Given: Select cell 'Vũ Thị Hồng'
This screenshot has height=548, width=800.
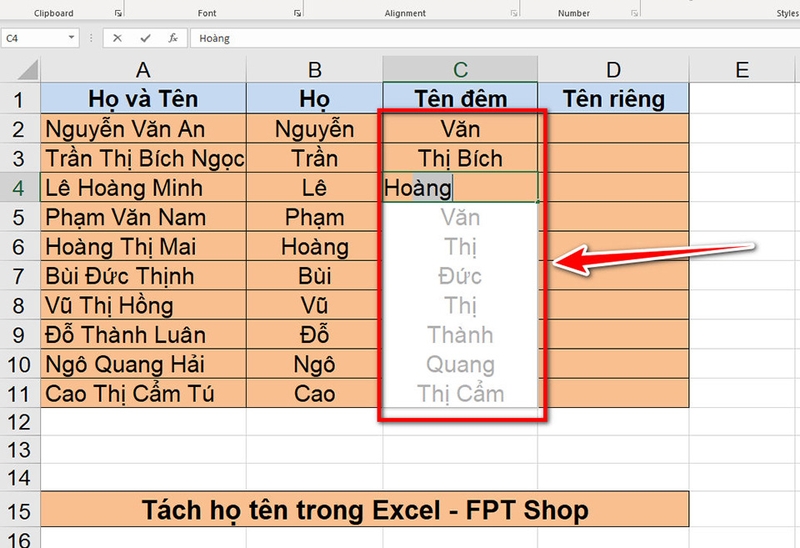Looking at the screenshot, I should point(143,305).
